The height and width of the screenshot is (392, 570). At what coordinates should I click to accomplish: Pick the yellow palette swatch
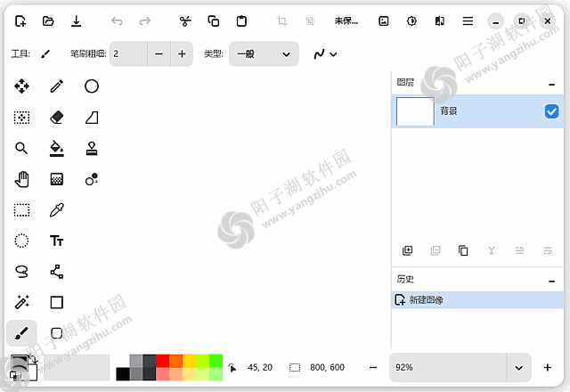[x=189, y=361]
